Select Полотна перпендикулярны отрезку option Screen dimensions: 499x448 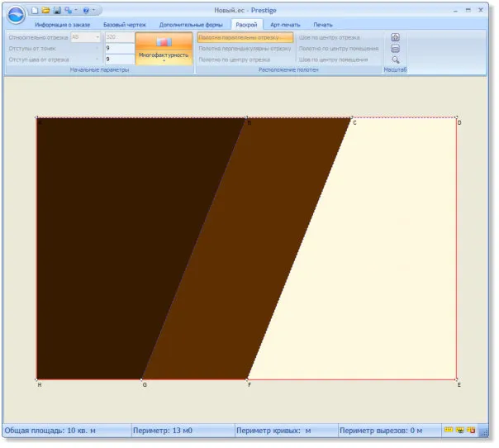245,49
